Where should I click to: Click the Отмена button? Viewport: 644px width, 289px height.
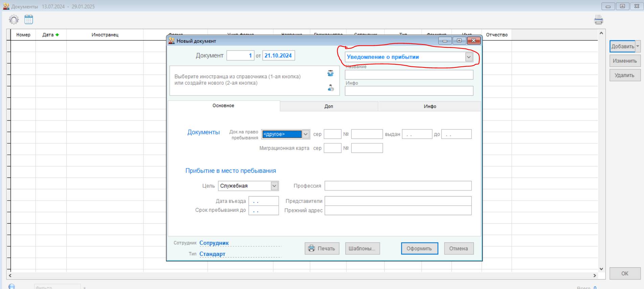[459, 248]
